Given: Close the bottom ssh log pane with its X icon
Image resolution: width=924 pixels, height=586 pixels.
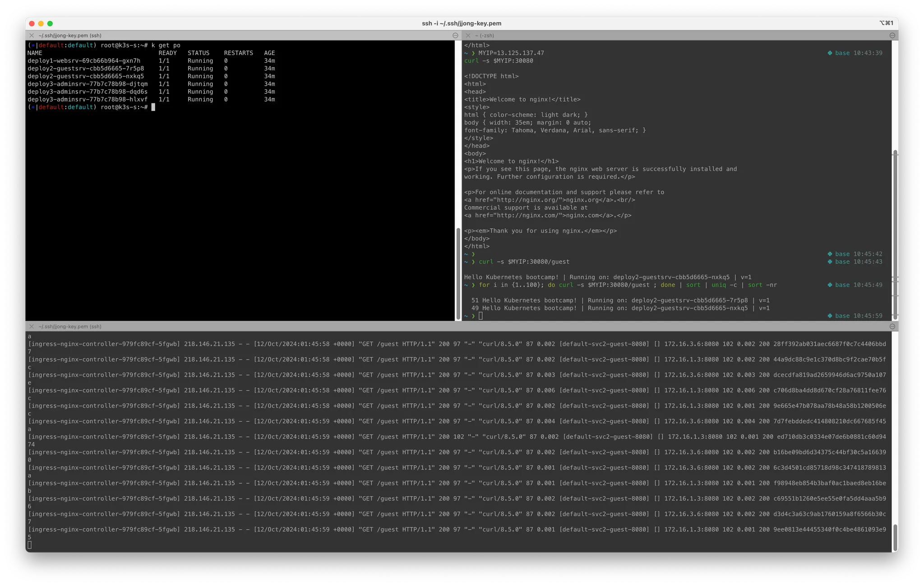Looking at the screenshot, I should 32,326.
